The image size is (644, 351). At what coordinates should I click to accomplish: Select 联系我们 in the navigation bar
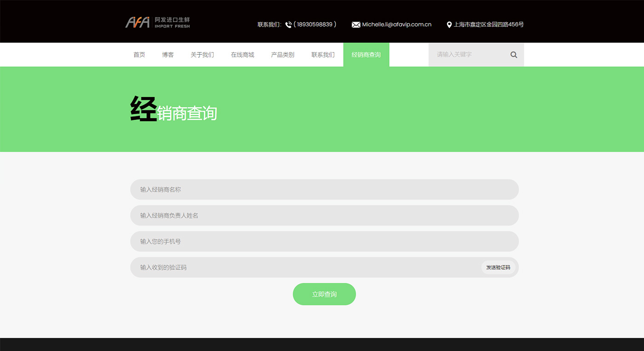tap(323, 55)
